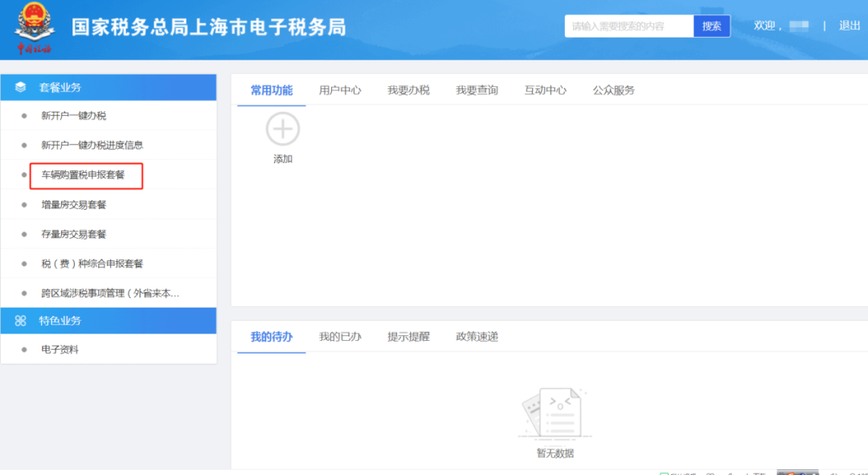The height and width of the screenshot is (475, 868).
Task: Click the 退出 logout link
Action: click(850, 26)
